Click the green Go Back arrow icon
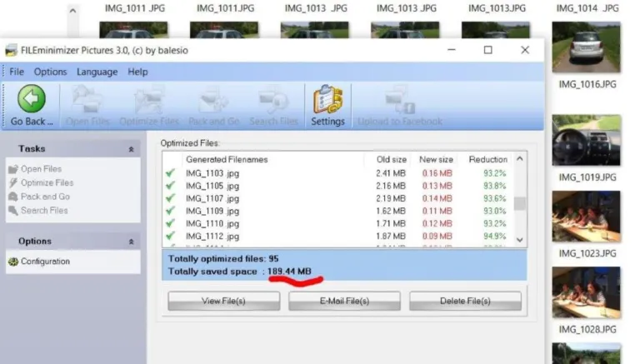Screen dimensions: 635x364 click(32, 99)
